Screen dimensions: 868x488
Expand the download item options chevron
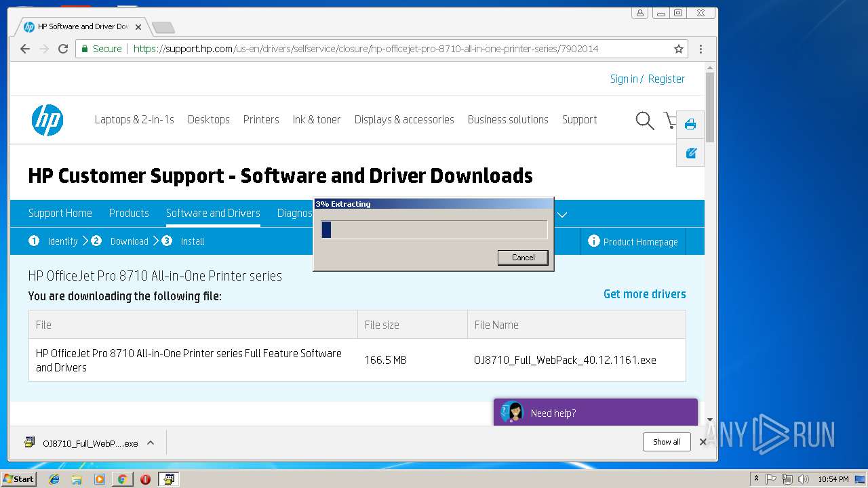[151, 443]
